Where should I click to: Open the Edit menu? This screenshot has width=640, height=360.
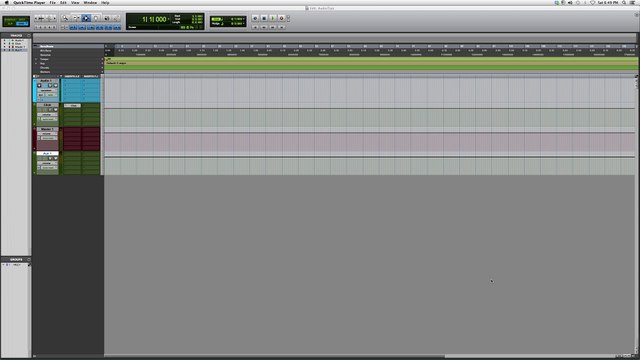(x=63, y=2)
